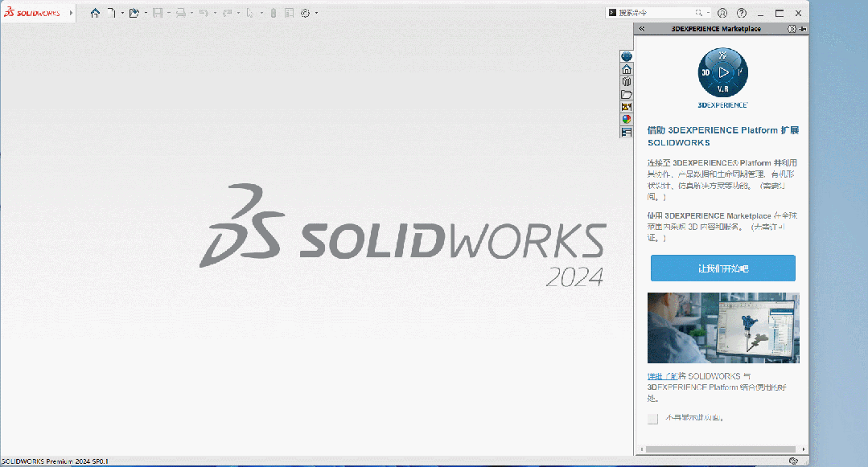Open the dropdown arrow beside Select tool
This screenshot has width=868, height=467.
(261, 13)
